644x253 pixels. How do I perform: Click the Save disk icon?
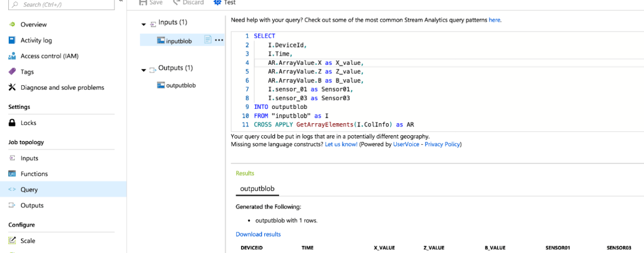click(143, 2)
